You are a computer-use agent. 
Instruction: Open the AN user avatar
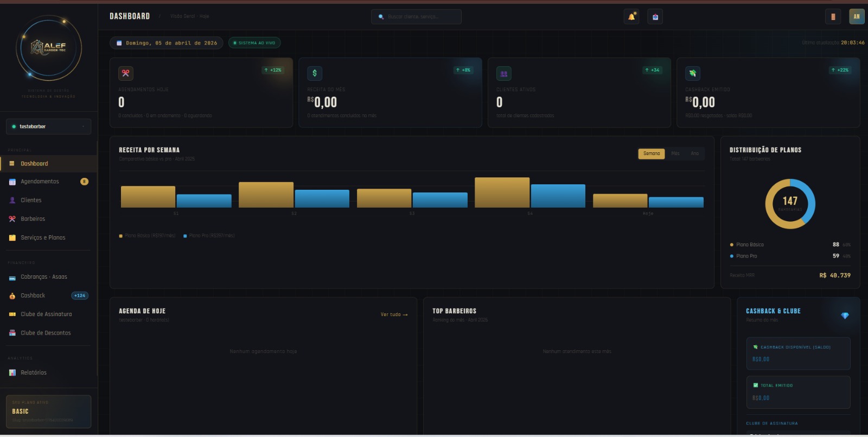[856, 17]
